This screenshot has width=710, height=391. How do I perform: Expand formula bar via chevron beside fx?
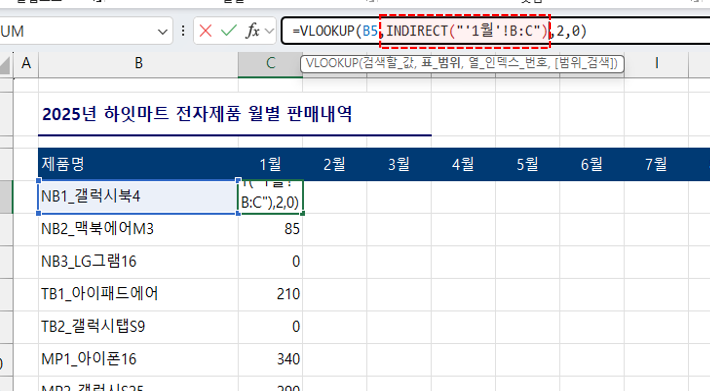(x=269, y=31)
